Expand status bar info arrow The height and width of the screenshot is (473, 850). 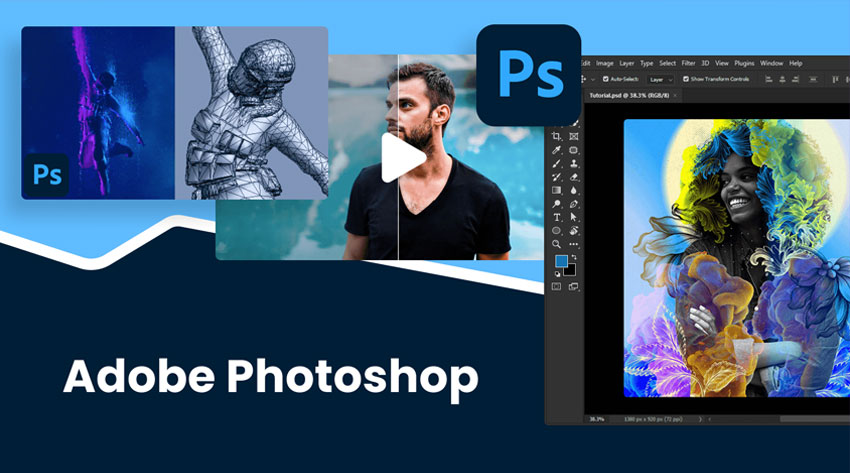(700, 419)
